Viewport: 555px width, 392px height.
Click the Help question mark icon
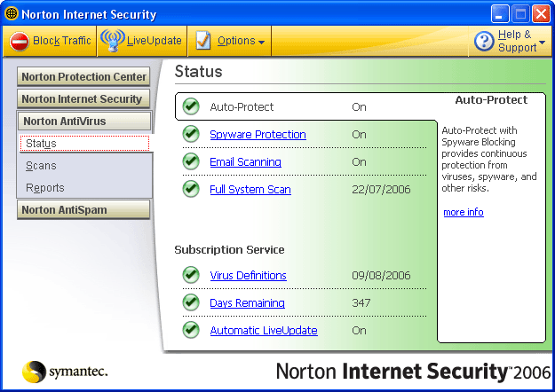click(x=484, y=41)
